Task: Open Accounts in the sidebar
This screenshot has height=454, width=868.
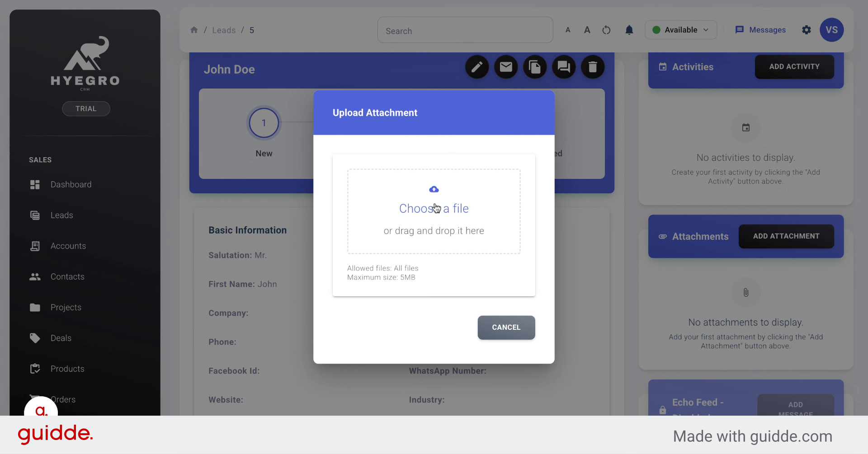Action: [x=68, y=246]
